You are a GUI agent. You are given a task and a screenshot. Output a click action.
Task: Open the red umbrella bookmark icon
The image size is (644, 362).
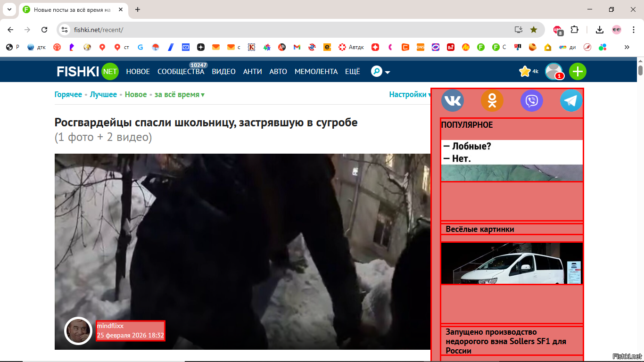click(156, 47)
